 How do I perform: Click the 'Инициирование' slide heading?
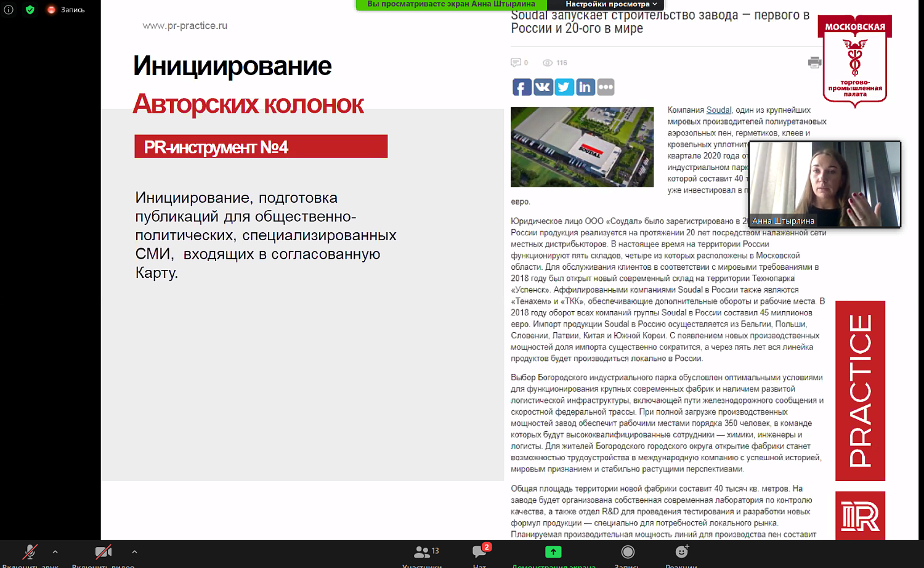tap(232, 66)
